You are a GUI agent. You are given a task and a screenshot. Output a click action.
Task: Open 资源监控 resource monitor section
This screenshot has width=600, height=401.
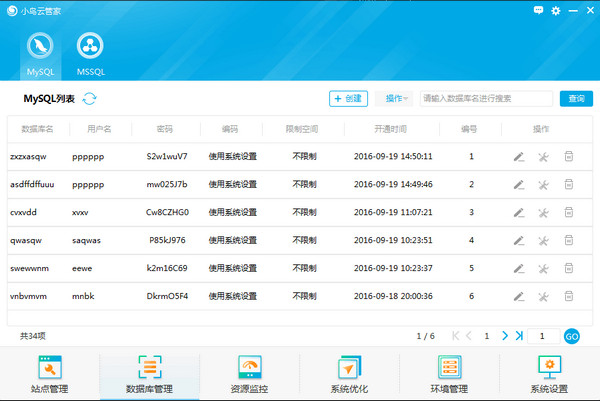(x=250, y=376)
